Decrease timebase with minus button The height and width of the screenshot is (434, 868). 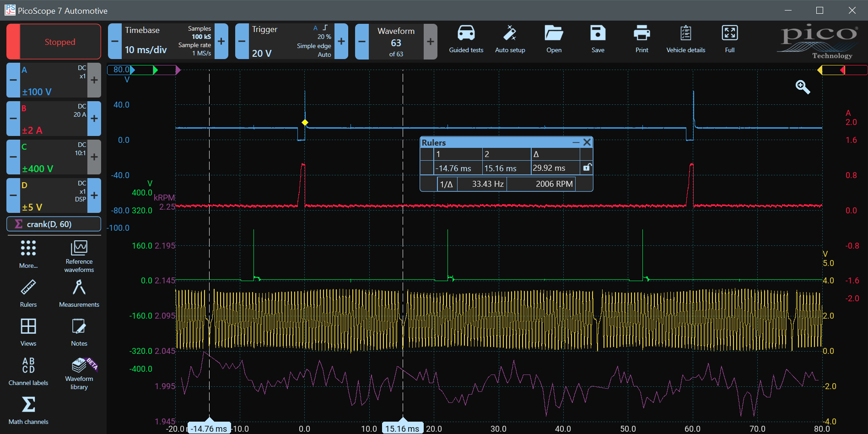click(x=115, y=41)
